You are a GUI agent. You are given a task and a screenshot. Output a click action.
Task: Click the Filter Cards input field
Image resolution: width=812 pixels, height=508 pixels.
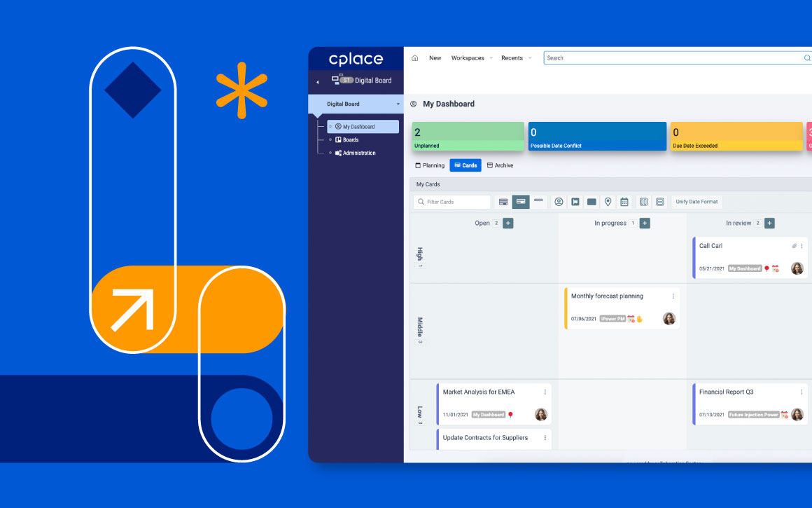tap(455, 202)
